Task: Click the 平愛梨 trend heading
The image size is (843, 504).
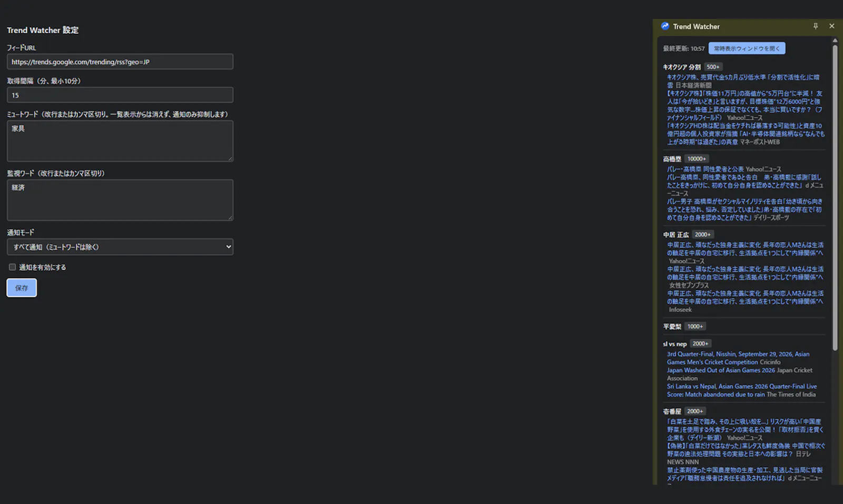Action: 672,327
